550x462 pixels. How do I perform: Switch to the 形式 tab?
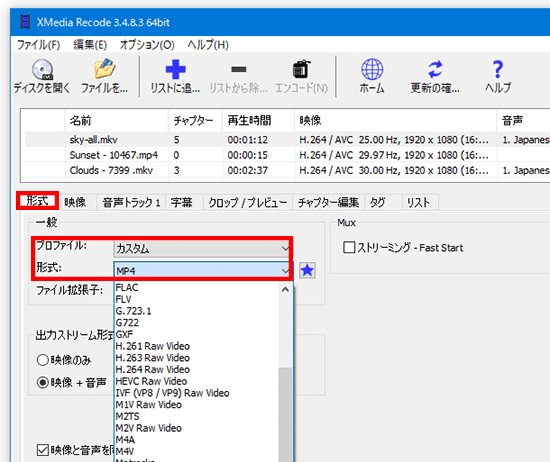coord(37,201)
